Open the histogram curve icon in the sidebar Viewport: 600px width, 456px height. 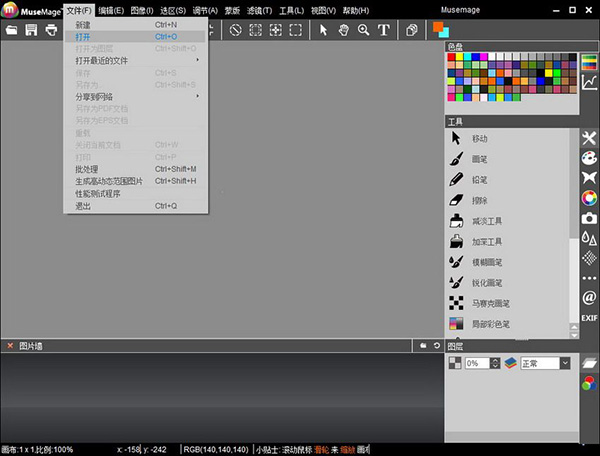coord(589,82)
